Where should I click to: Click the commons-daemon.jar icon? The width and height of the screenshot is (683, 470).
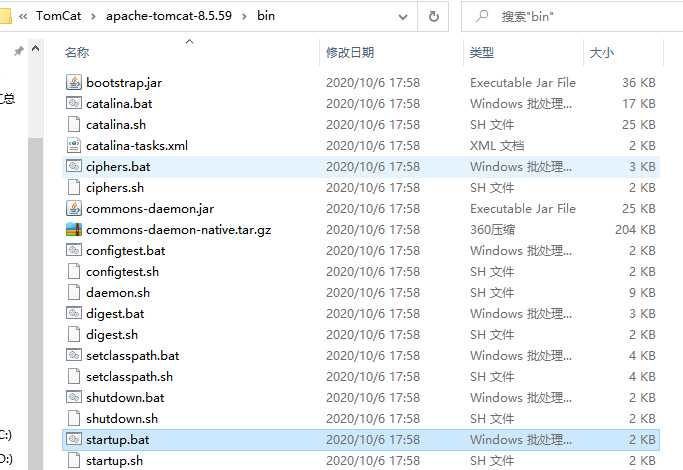[x=74, y=208]
